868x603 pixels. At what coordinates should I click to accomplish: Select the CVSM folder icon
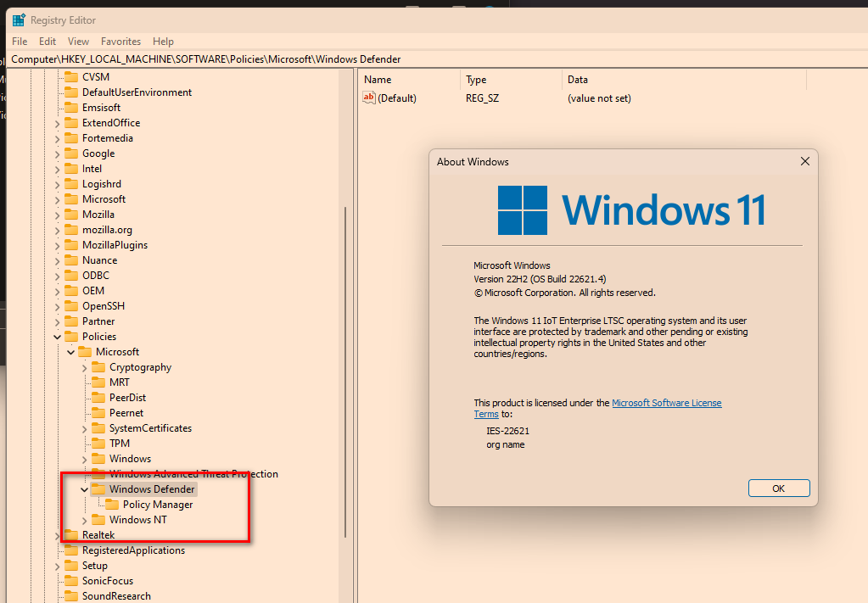pos(71,77)
